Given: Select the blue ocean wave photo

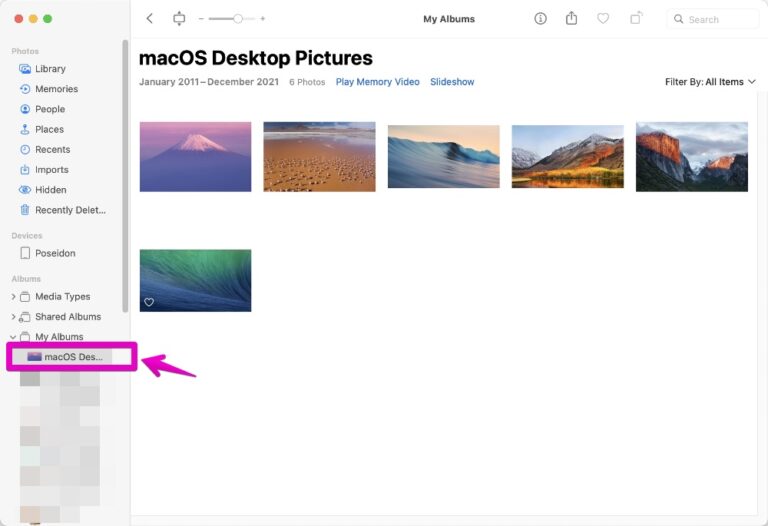Looking at the screenshot, I should (444, 157).
